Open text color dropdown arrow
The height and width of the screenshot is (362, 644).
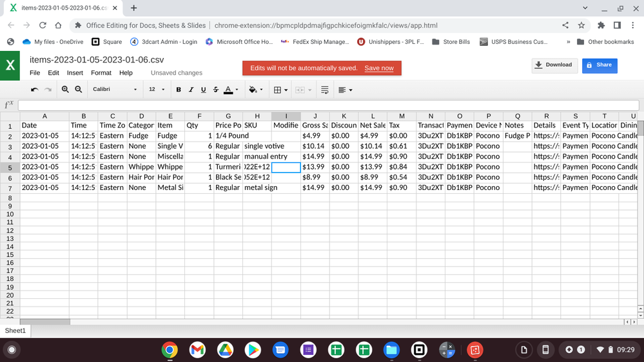tap(237, 90)
